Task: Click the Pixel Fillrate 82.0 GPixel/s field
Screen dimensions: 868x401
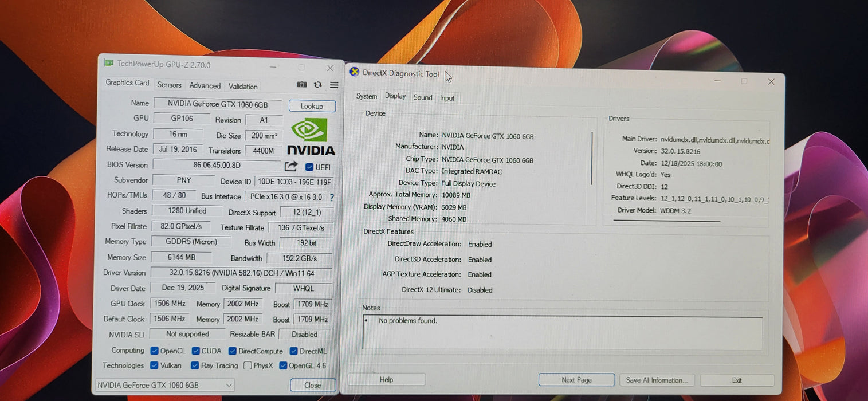Action: (x=180, y=226)
